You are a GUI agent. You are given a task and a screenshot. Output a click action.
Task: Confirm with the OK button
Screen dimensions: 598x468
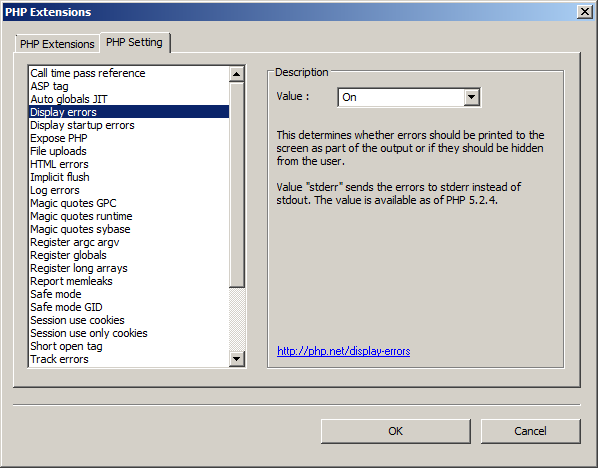click(x=395, y=431)
